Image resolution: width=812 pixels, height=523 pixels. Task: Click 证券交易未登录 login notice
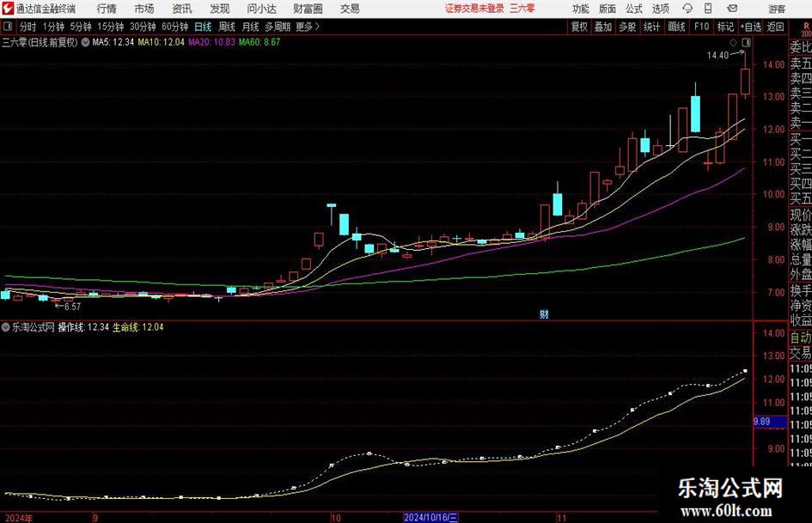click(474, 9)
